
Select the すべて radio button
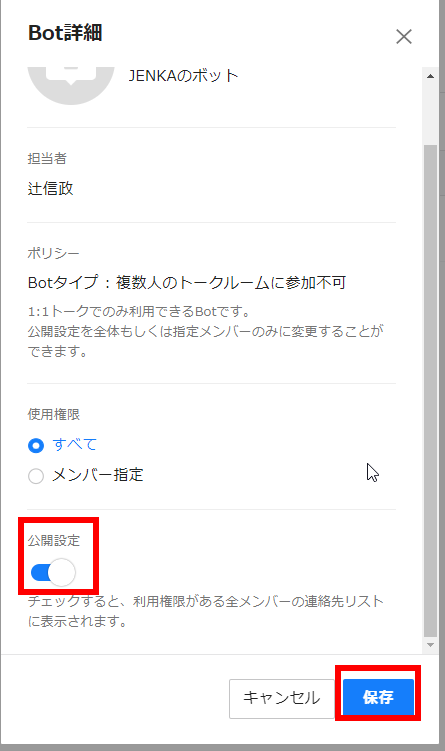36,445
